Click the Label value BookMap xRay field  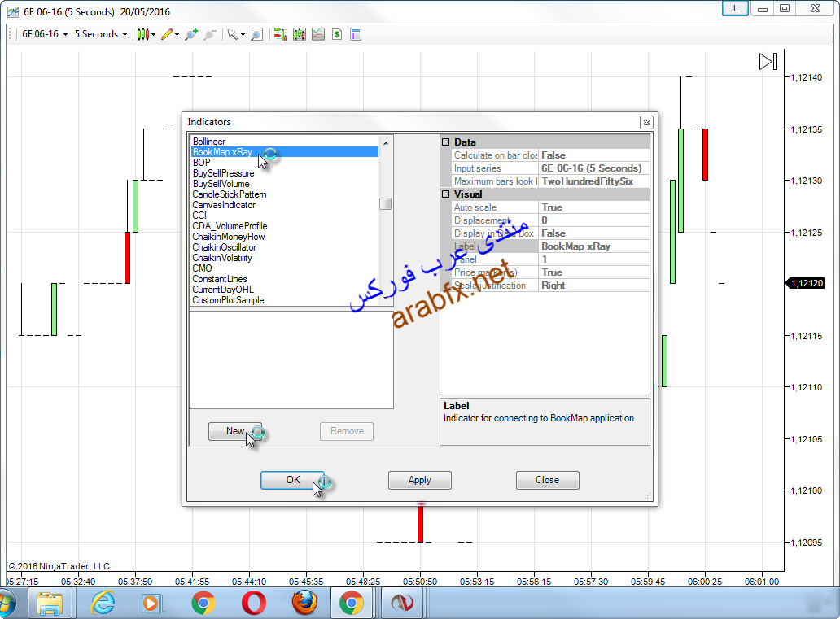[594, 246]
